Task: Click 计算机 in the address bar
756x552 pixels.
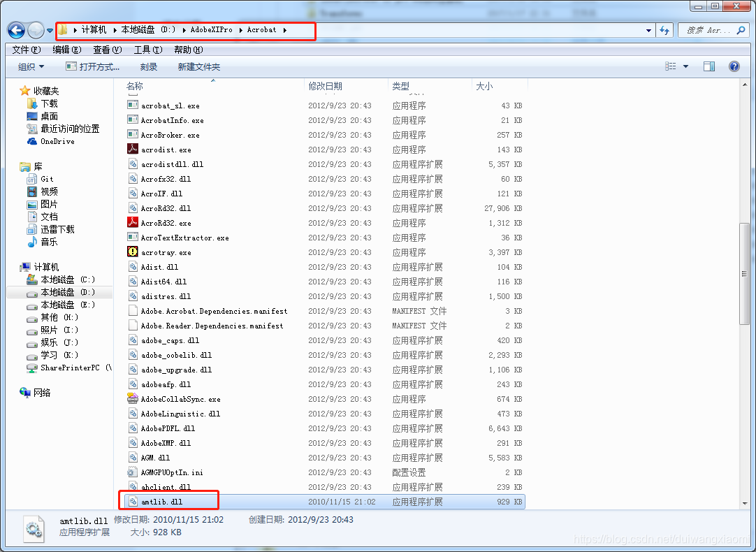Action: 94,30
